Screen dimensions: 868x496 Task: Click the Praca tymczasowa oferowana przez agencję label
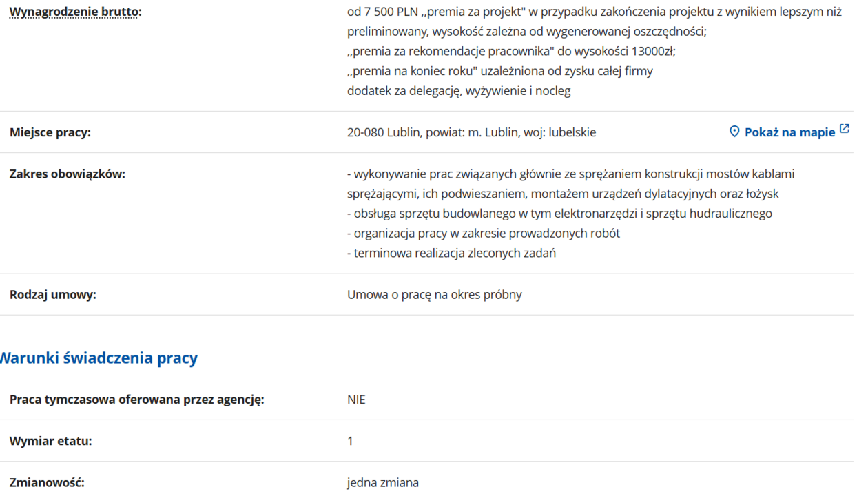click(x=136, y=400)
